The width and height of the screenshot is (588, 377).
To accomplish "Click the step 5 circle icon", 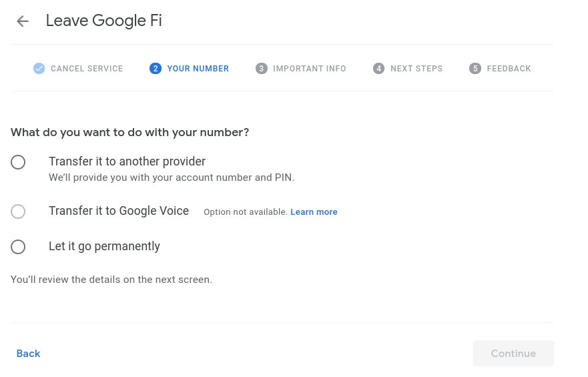I will [x=475, y=69].
